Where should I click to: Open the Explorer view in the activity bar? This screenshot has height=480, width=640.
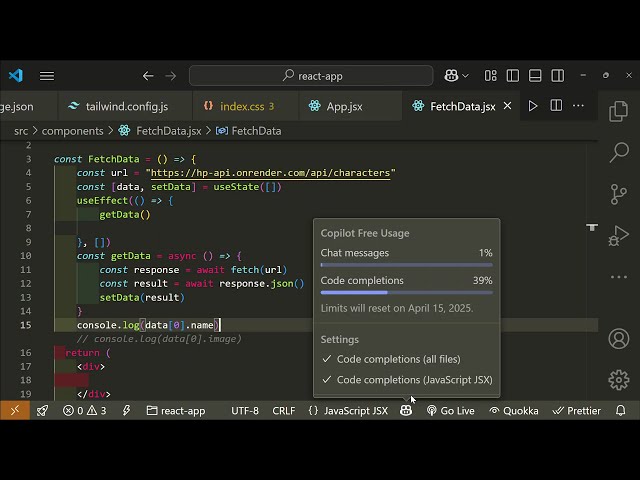point(619,111)
